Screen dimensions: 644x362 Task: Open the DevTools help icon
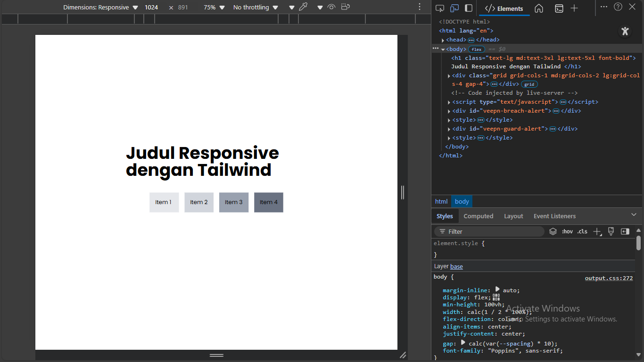[x=618, y=7]
